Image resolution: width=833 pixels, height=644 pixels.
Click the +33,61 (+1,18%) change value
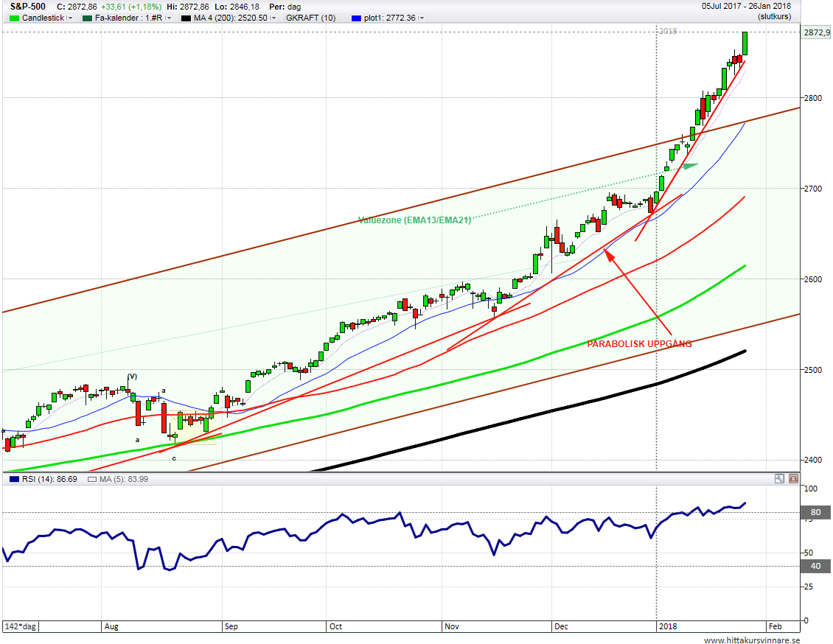(x=130, y=7)
